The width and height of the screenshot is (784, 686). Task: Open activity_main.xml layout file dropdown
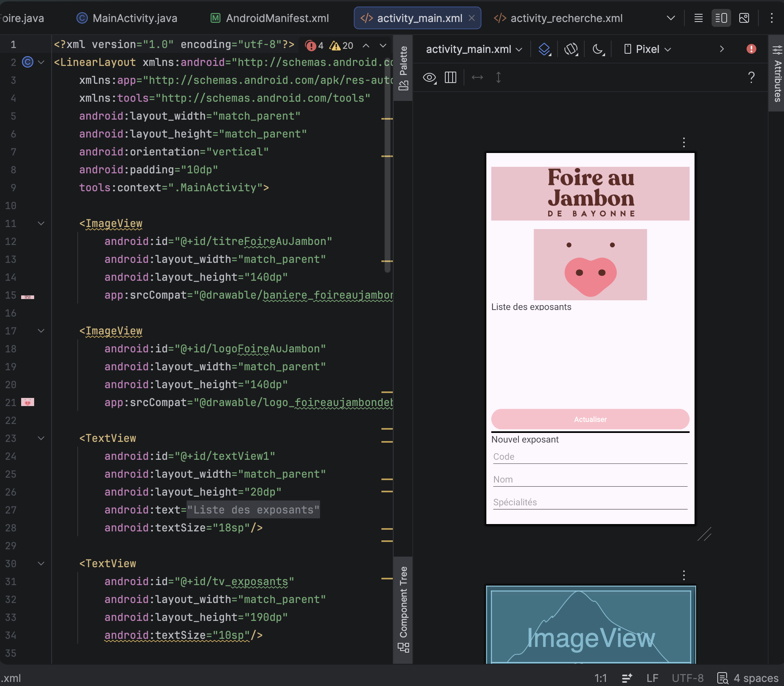pyautogui.click(x=474, y=49)
